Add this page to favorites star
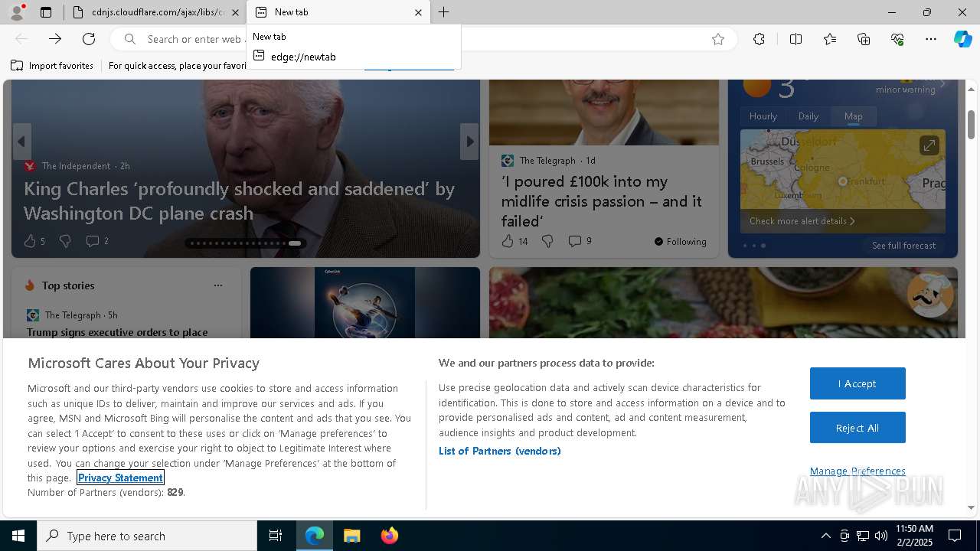Viewport: 980px width, 551px height. pyautogui.click(x=718, y=39)
